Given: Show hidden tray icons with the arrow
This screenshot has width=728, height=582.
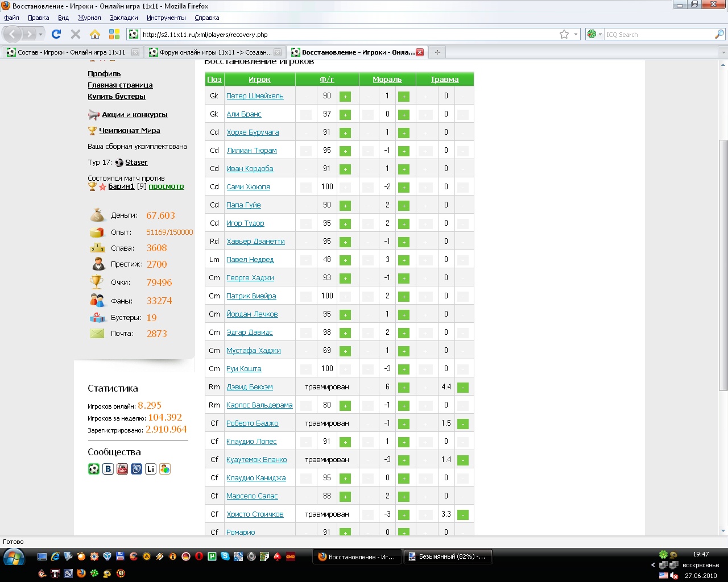Looking at the screenshot, I should tap(653, 565).
